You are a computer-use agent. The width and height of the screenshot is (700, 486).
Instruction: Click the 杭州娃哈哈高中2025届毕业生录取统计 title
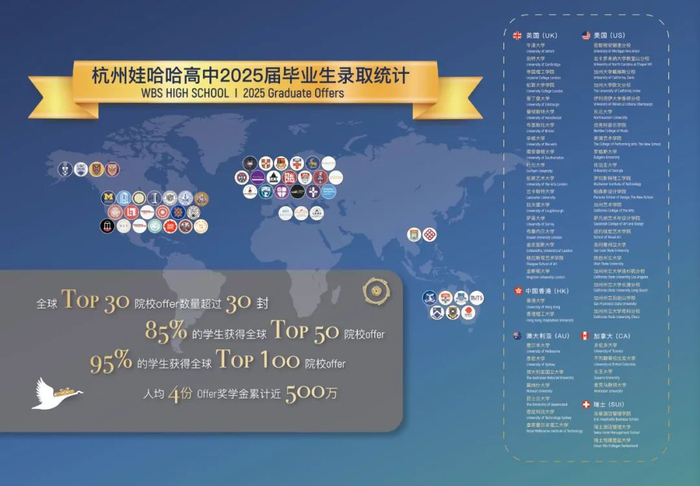pyautogui.click(x=250, y=75)
